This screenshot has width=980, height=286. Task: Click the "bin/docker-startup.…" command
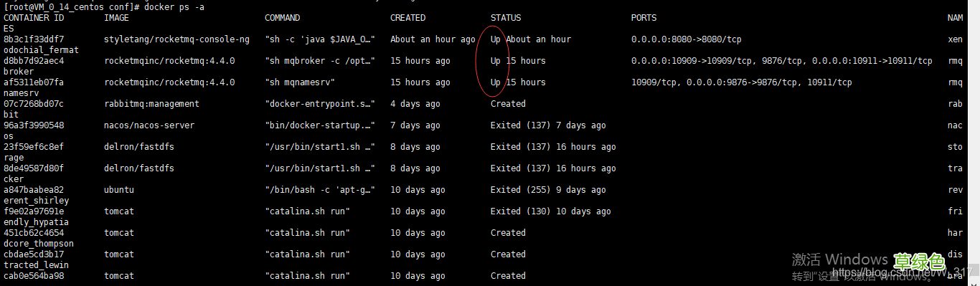(320, 125)
